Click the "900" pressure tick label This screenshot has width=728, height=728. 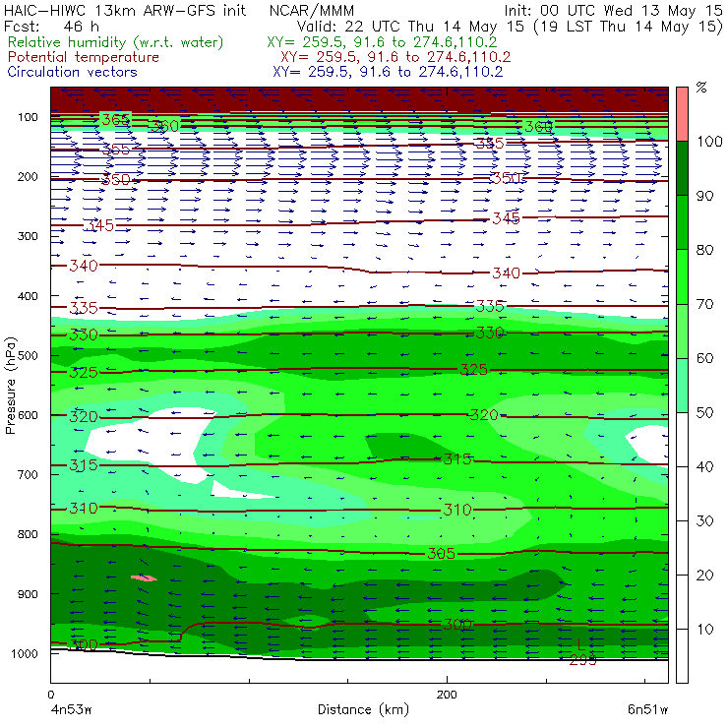click(x=28, y=594)
